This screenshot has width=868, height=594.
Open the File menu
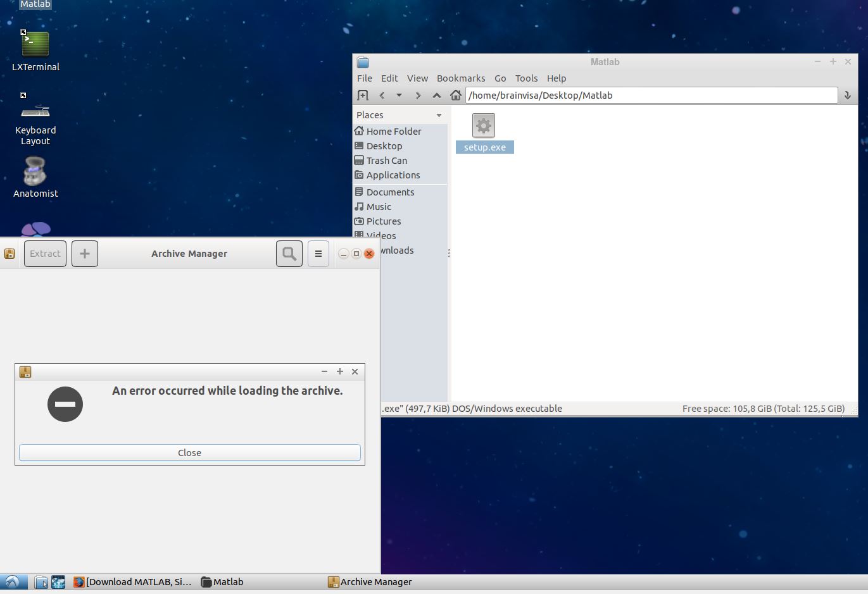pyautogui.click(x=365, y=78)
